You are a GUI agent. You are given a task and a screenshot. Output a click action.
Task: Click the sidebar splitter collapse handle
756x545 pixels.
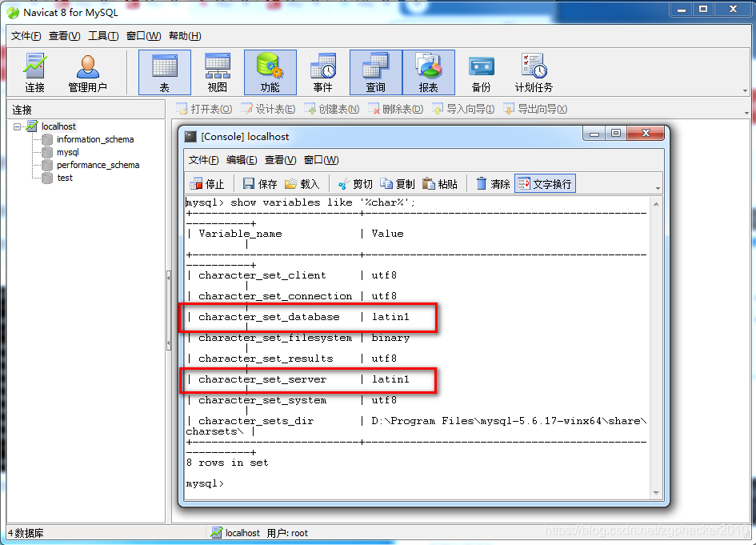[x=168, y=310]
